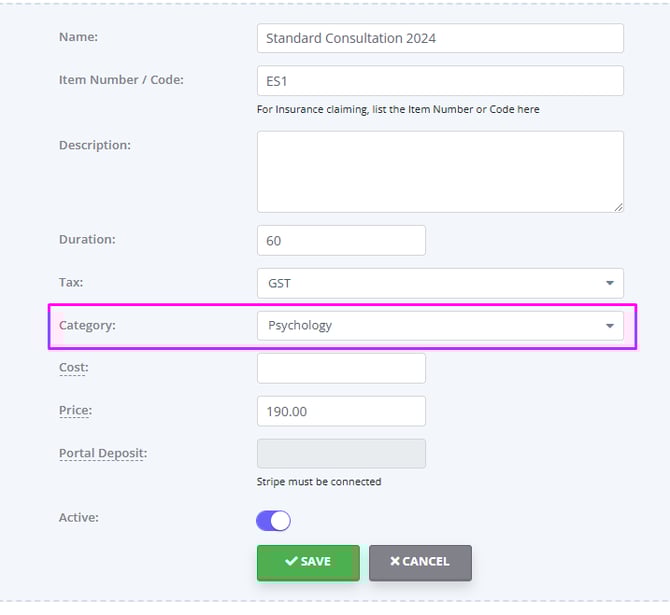Click the Tax dropdown caret arrow
Image resolution: width=670 pixels, height=615 pixels.
610,283
